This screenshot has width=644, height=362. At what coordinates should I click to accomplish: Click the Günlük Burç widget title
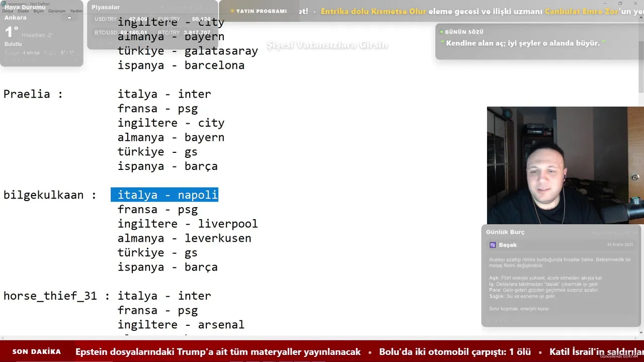click(x=505, y=232)
